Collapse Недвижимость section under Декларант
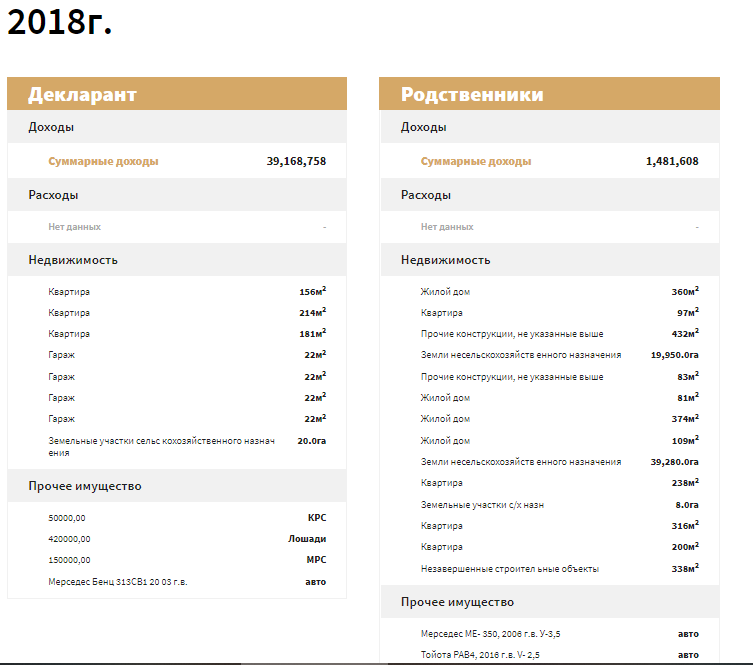The height and width of the screenshot is (665, 753). [73, 260]
